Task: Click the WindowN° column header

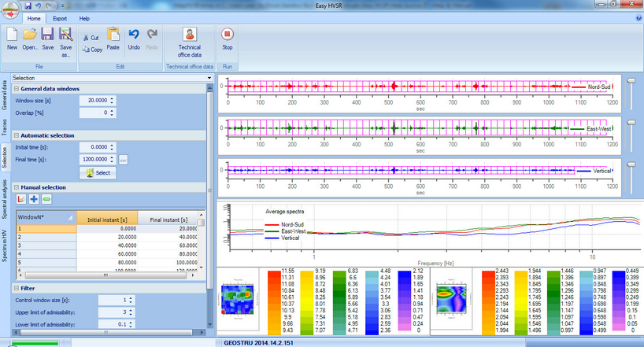Action: [46, 218]
